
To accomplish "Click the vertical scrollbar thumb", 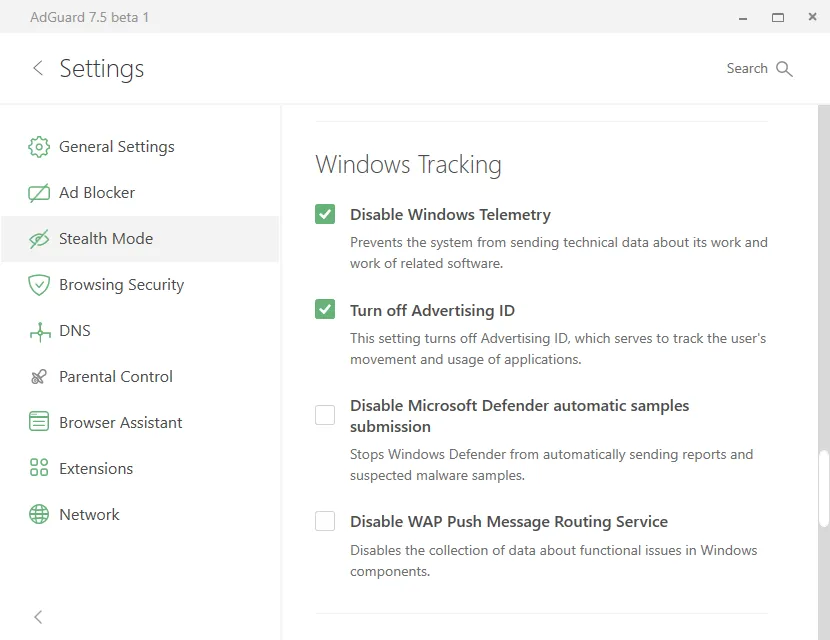I will (824, 489).
